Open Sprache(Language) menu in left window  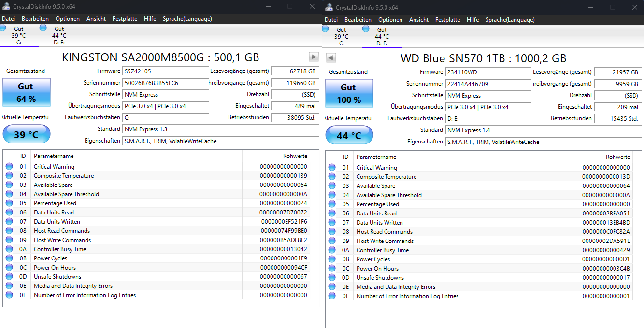pos(187,19)
